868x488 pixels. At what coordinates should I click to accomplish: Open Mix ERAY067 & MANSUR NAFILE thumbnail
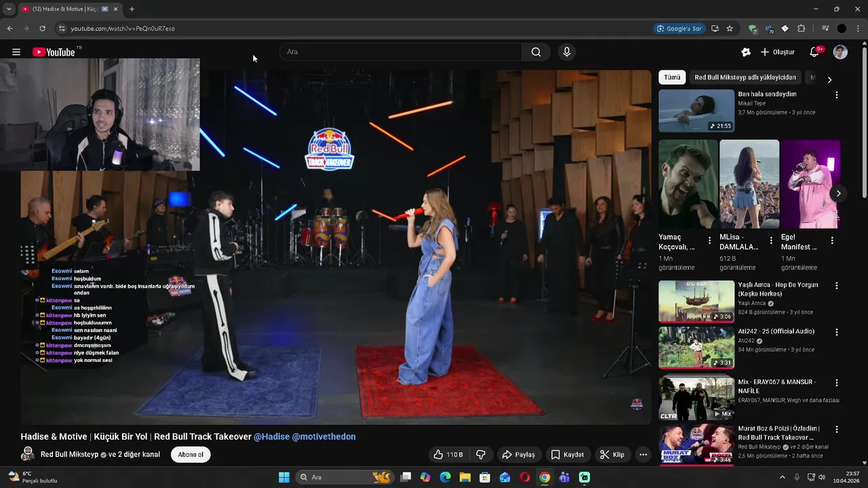click(696, 397)
